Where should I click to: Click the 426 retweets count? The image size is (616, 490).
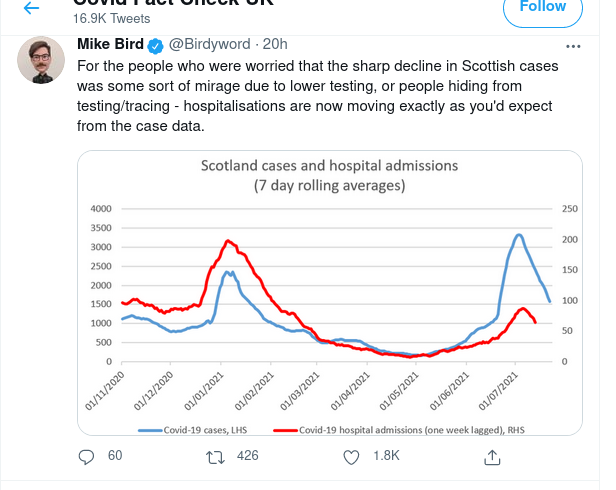tap(247, 456)
